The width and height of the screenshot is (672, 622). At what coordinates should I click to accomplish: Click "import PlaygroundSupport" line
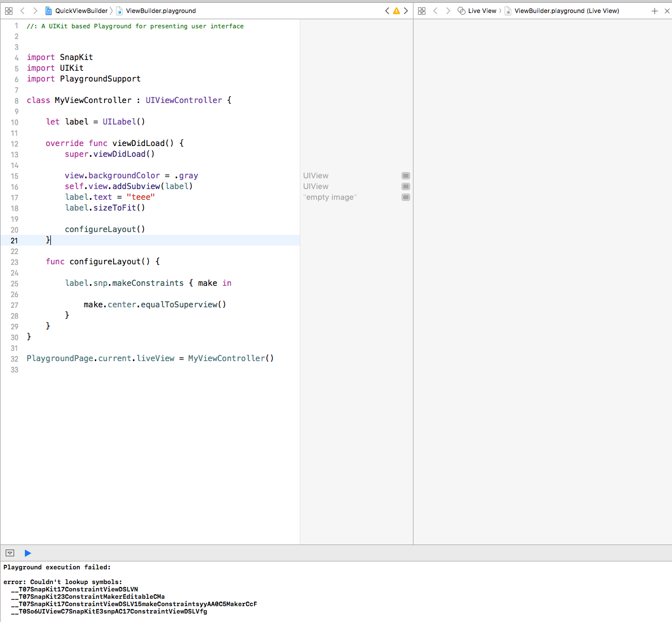[84, 79]
